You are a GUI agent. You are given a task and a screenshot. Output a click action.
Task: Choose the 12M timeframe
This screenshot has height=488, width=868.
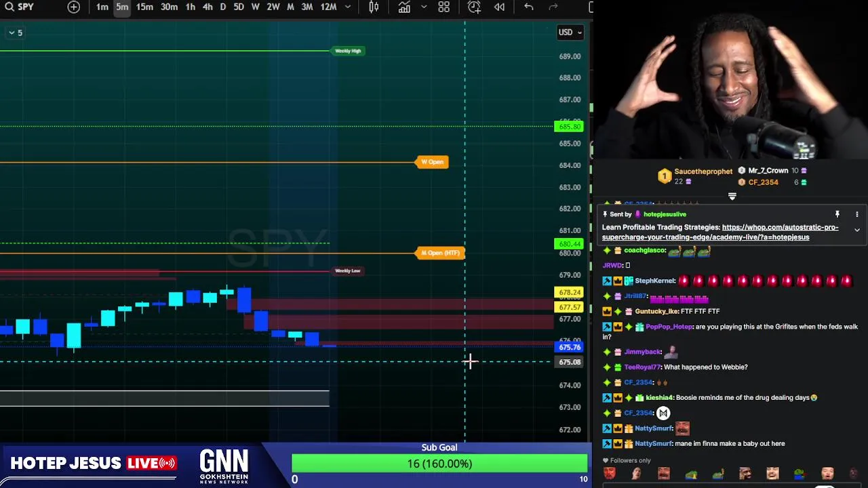[x=328, y=7]
